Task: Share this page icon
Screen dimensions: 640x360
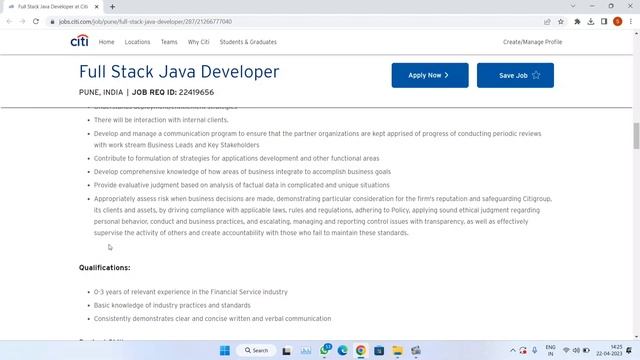Action: [x=547, y=22]
